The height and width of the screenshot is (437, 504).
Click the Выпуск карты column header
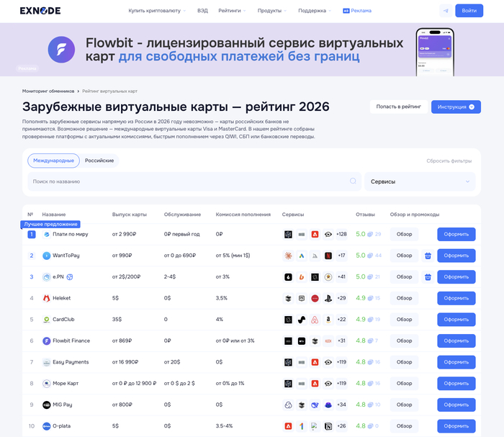tap(130, 215)
